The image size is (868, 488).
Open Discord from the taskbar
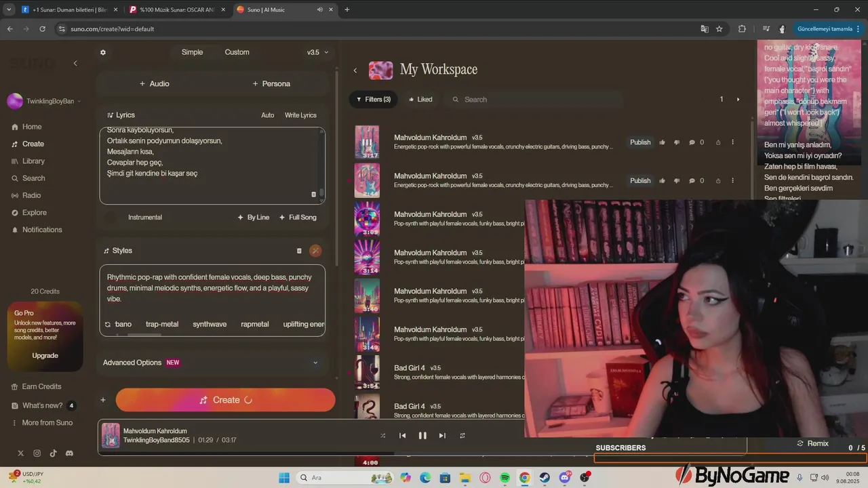pyautogui.click(x=564, y=478)
